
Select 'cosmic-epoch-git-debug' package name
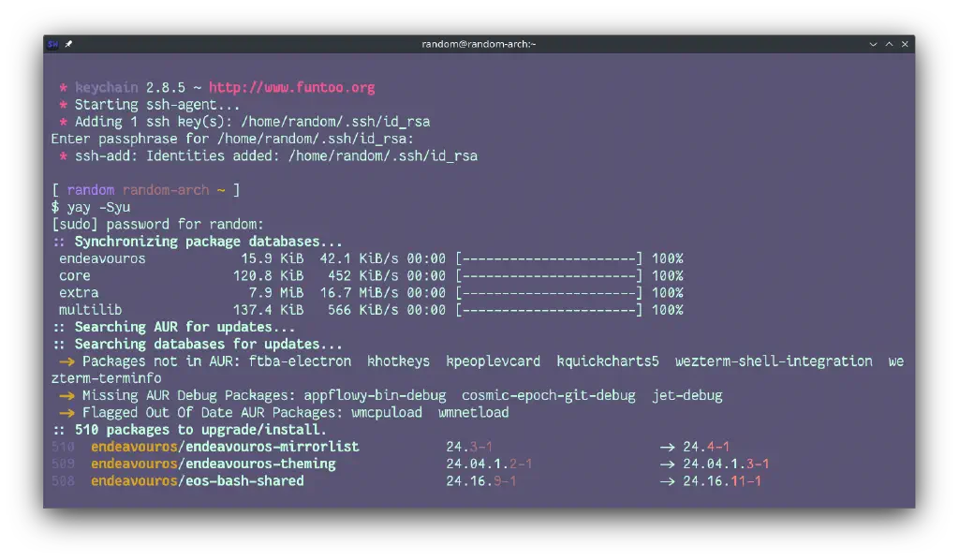tap(549, 395)
